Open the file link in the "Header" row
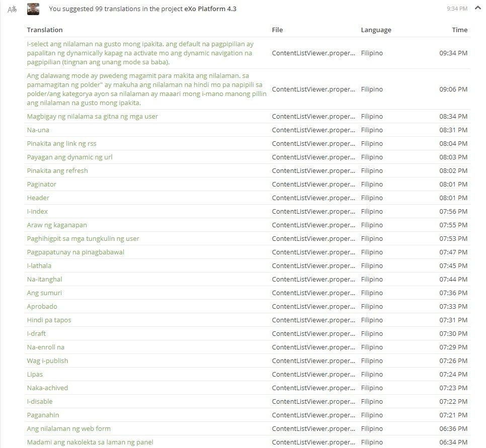Viewport: 486px width, 448px height. point(313,198)
